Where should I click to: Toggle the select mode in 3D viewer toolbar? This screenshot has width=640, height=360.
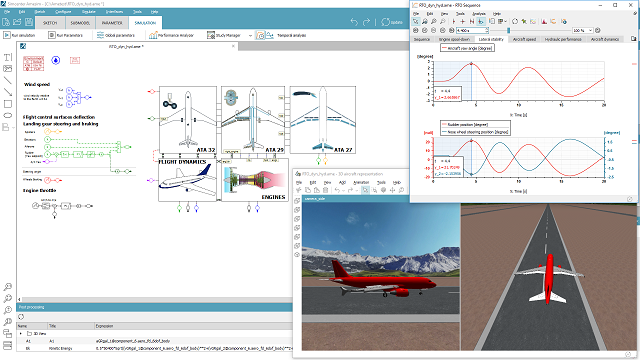365,190
